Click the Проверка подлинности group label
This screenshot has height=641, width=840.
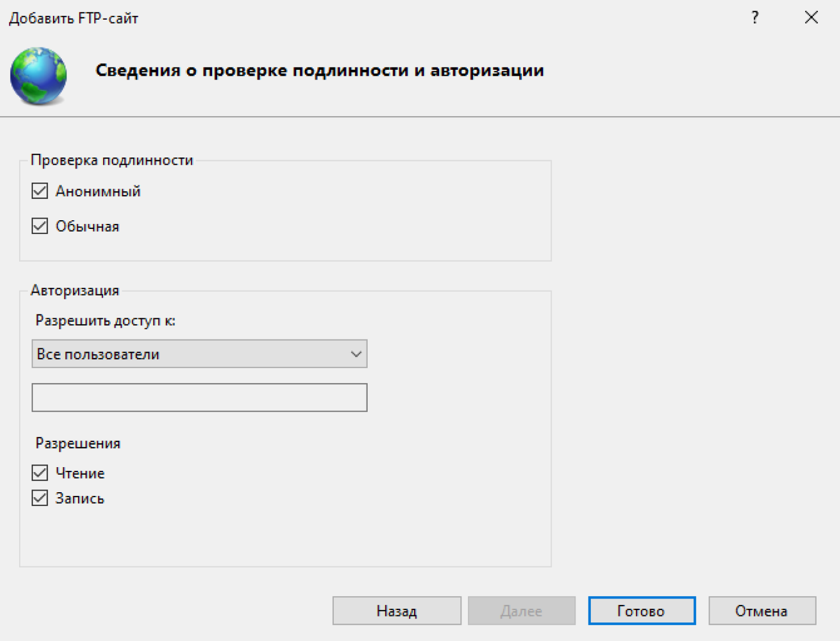point(112,160)
